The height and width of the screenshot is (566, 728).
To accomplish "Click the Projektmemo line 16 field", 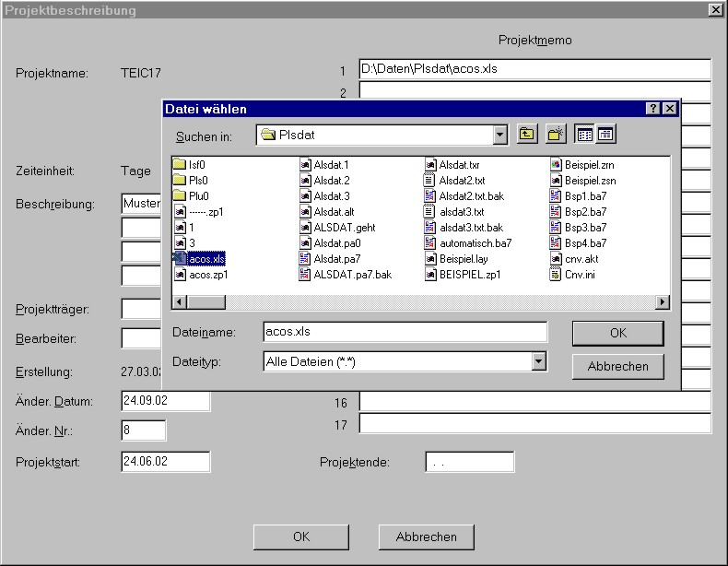I will [534, 402].
